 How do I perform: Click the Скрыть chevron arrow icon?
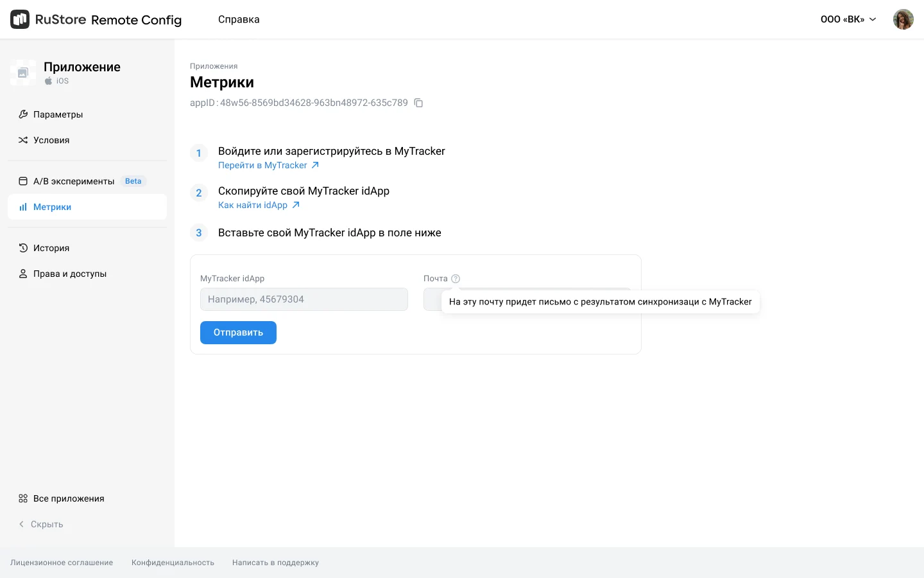(x=21, y=524)
